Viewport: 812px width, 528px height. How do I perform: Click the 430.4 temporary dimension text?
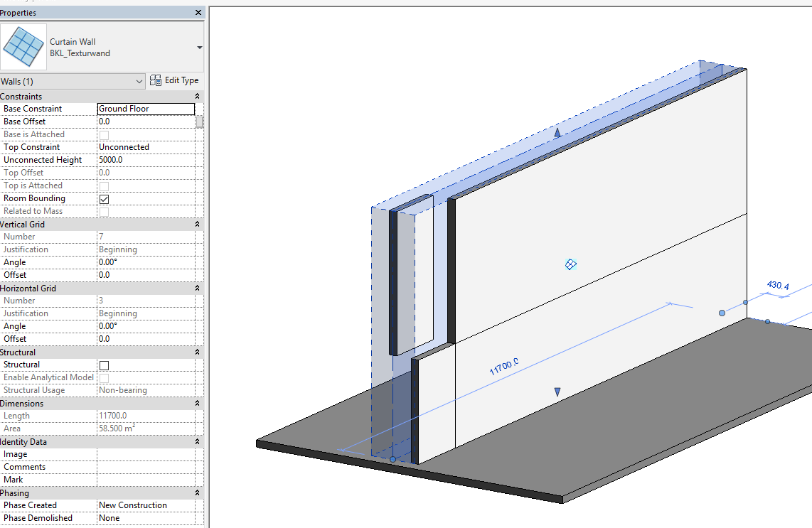[x=778, y=285]
